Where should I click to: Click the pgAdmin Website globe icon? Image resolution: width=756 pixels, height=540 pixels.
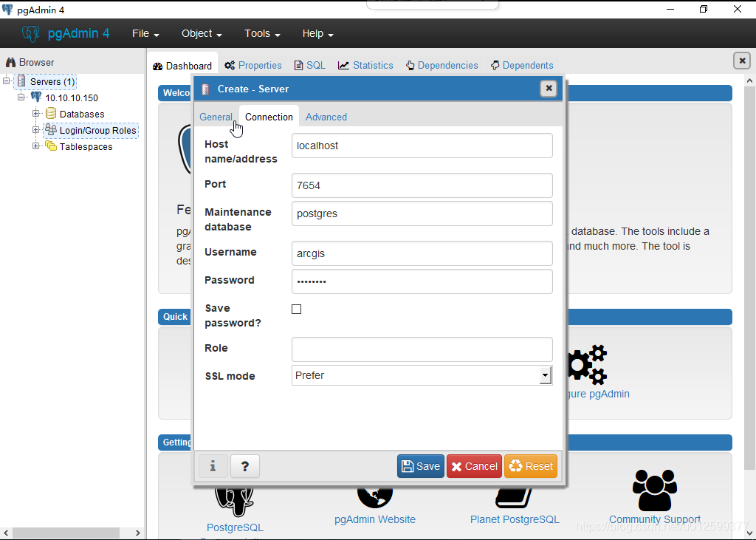click(375, 496)
